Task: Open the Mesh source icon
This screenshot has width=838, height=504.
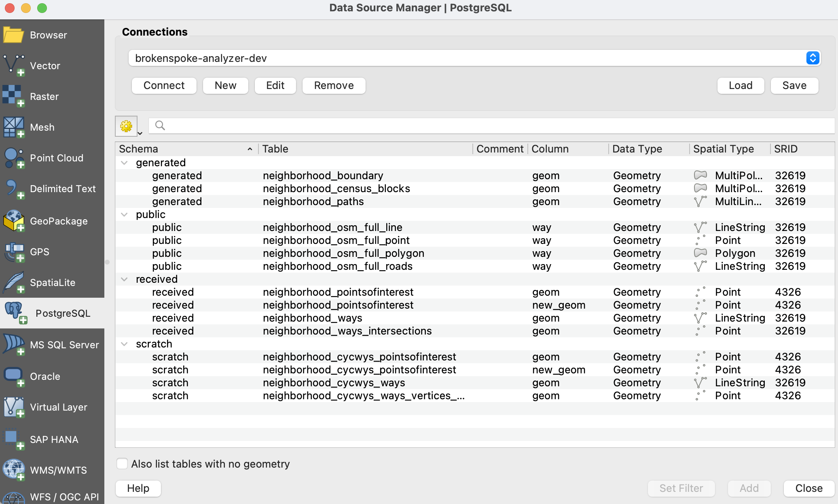Action: click(14, 127)
